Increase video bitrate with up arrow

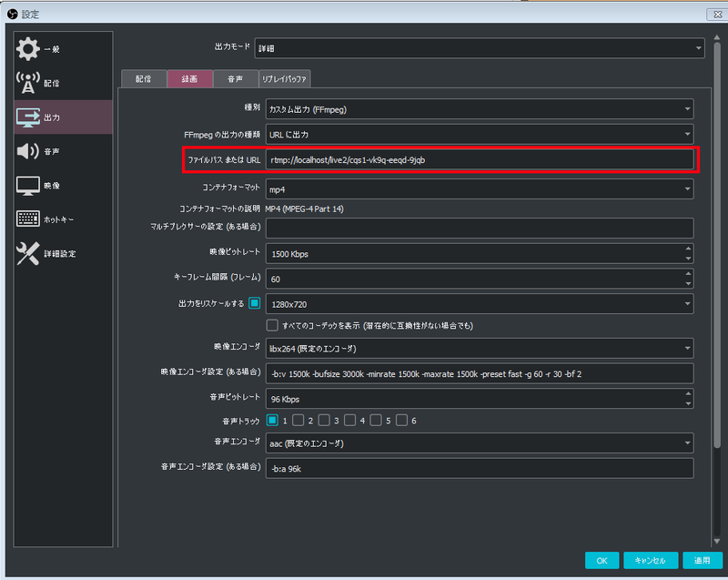[688, 249]
